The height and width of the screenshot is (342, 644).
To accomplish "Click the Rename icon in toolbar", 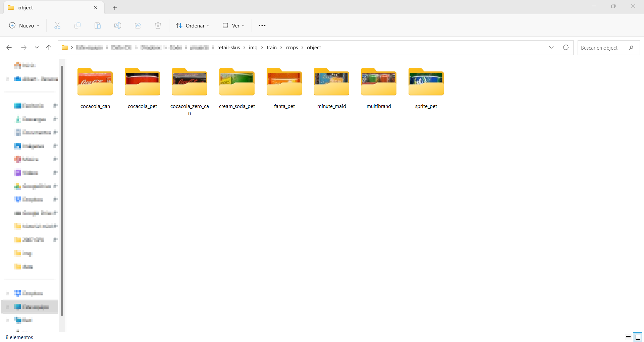I will pyautogui.click(x=118, y=25).
